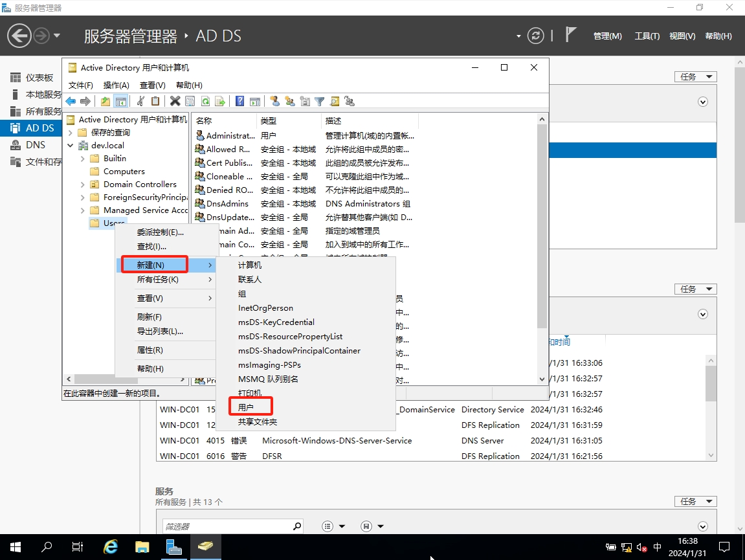Image resolution: width=745 pixels, height=560 pixels.
Task: Select 用户 in the New submenu
Action: click(x=246, y=407)
